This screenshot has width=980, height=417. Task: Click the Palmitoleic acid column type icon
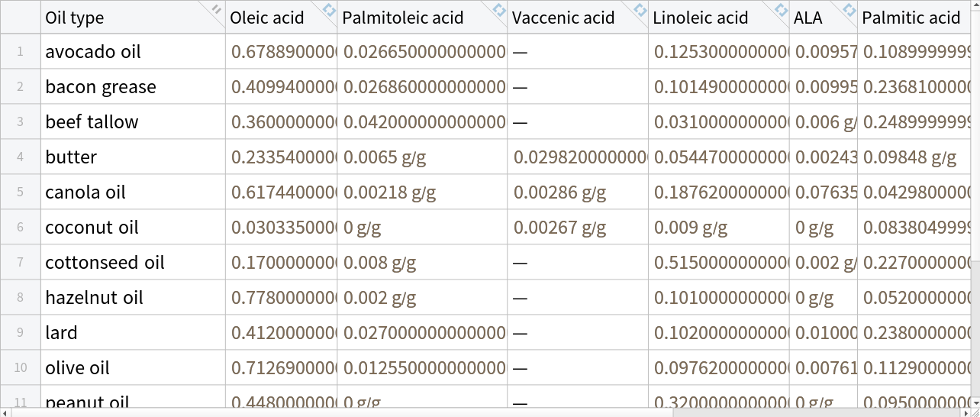[x=498, y=10]
